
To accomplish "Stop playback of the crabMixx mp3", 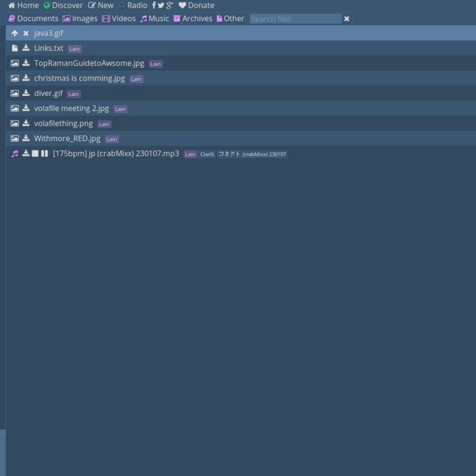I will (35, 154).
